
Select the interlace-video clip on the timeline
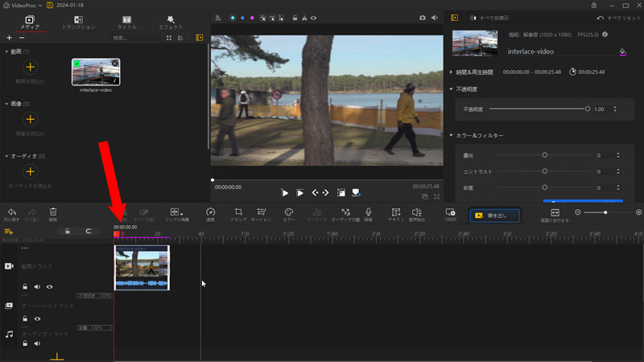tap(142, 267)
